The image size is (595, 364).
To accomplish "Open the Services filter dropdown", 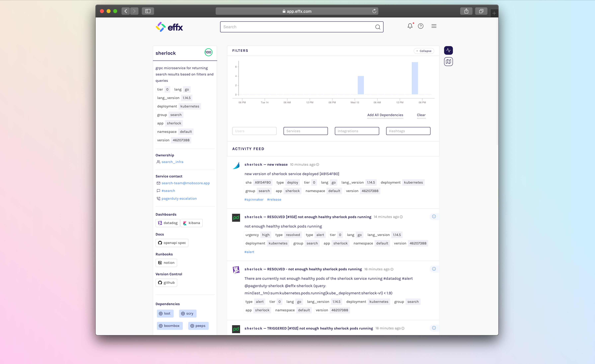I will tap(305, 131).
